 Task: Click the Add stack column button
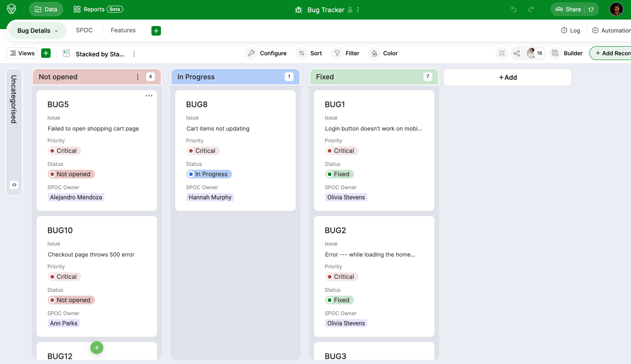click(508, 77)
